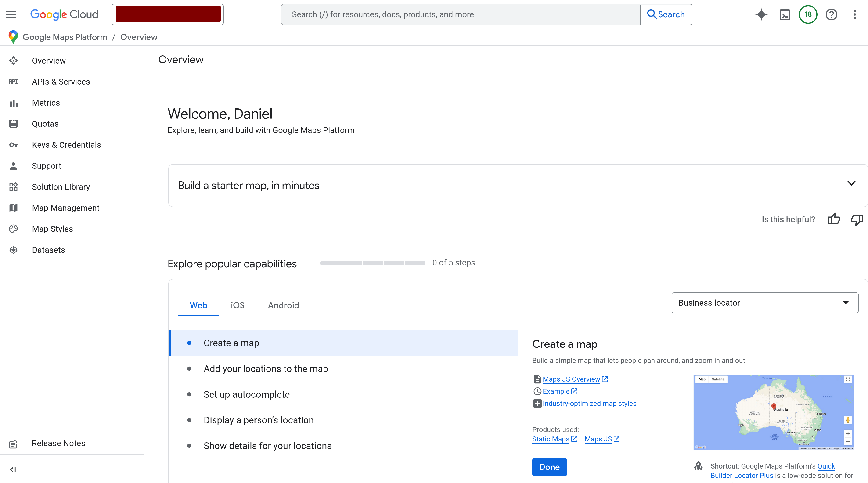Open Keys & Credentials in sidebar
This screenshot has height=483, width=868.
tap(66, 145)
